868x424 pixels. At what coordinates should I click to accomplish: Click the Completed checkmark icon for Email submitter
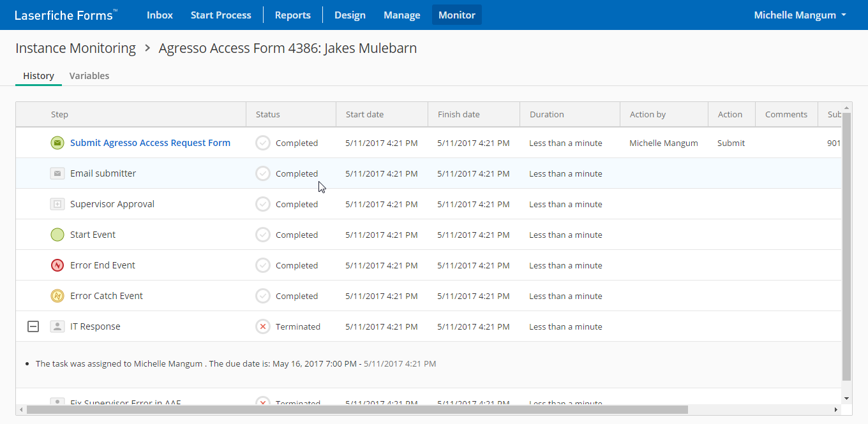click(x=263, y=173)
